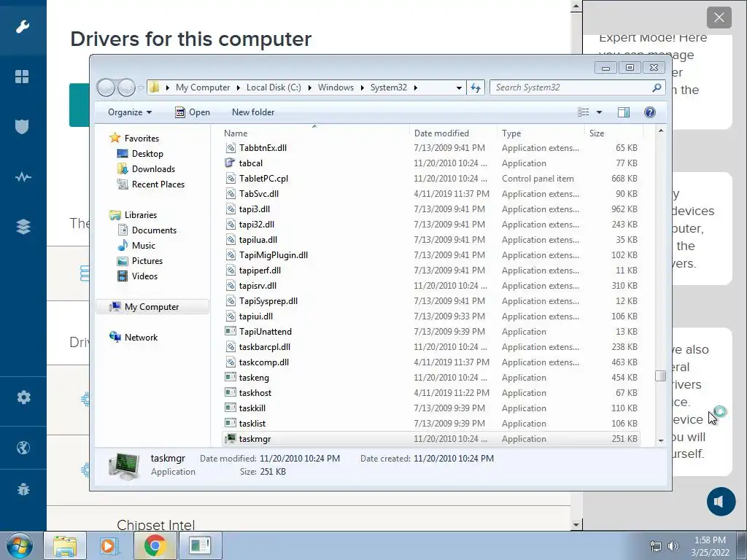The width and height of the screenshot is (747, 560).
Task: Click My Computer in the address breadcrumb
Action: click(x=203, y=87)
